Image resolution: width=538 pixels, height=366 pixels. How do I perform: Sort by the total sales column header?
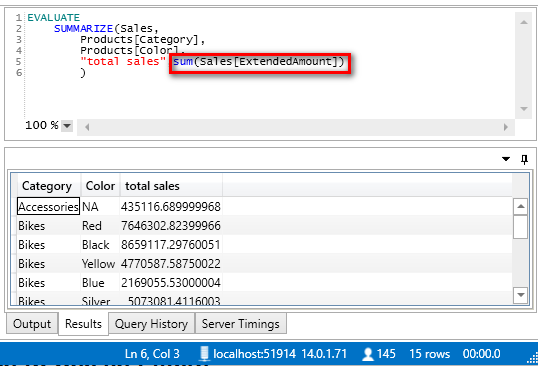[x=171, y=186]
